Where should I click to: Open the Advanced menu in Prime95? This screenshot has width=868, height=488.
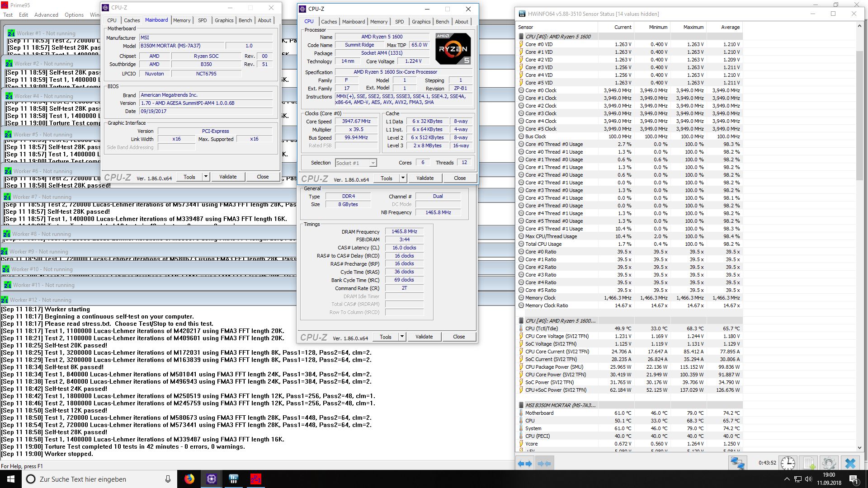pos(46,15)
